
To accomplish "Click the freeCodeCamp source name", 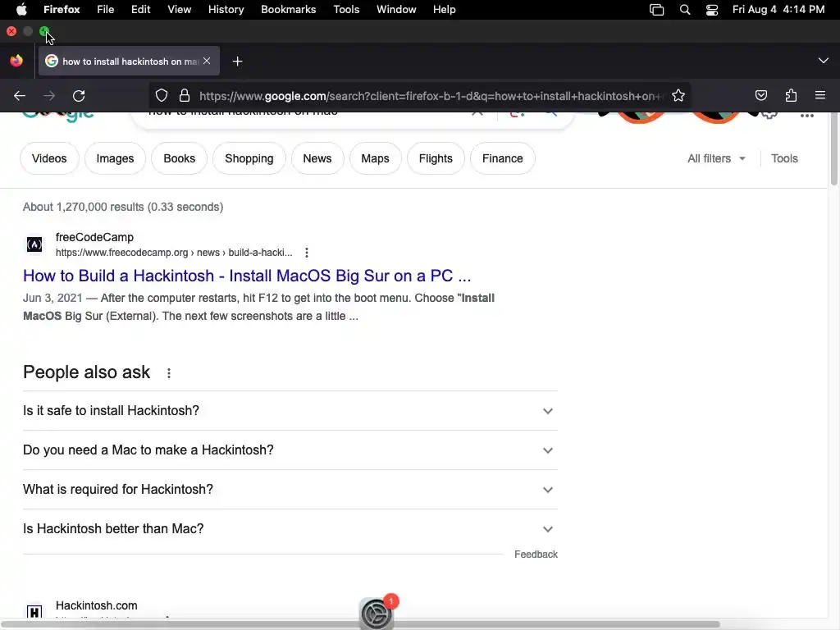I will pos(95,237).
